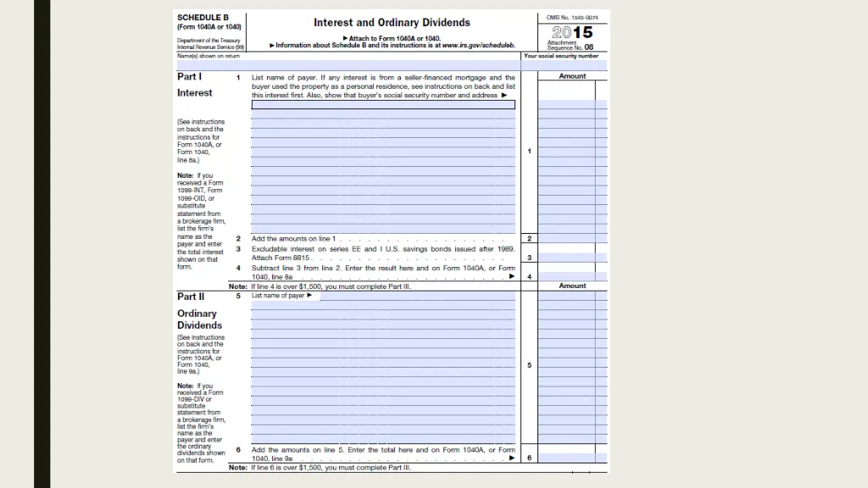Screen dimensions: 868x488
Task: Click the last payer row in Part I
Action: point(382,229)
